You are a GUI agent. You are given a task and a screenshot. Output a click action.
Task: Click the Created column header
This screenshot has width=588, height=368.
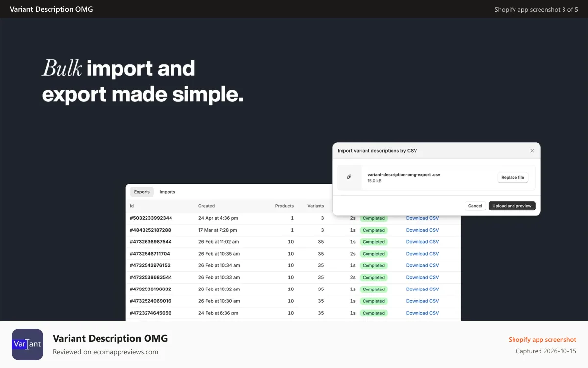click(x=206, y=206)
